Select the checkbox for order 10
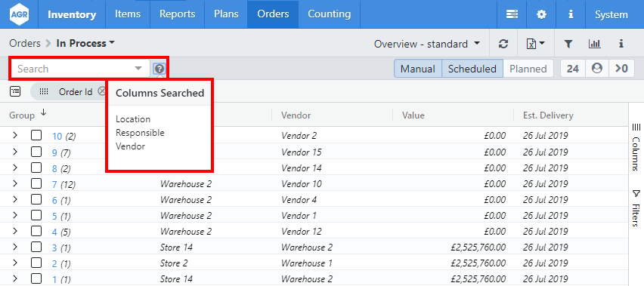Image resolution: width=644 pixels, height=286 pixels. pos(36,136)
